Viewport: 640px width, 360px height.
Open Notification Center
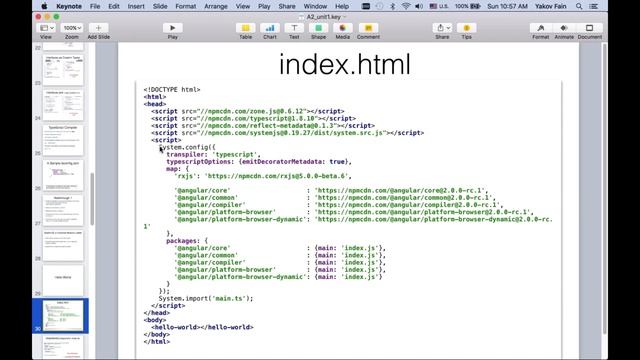(593, 6)
